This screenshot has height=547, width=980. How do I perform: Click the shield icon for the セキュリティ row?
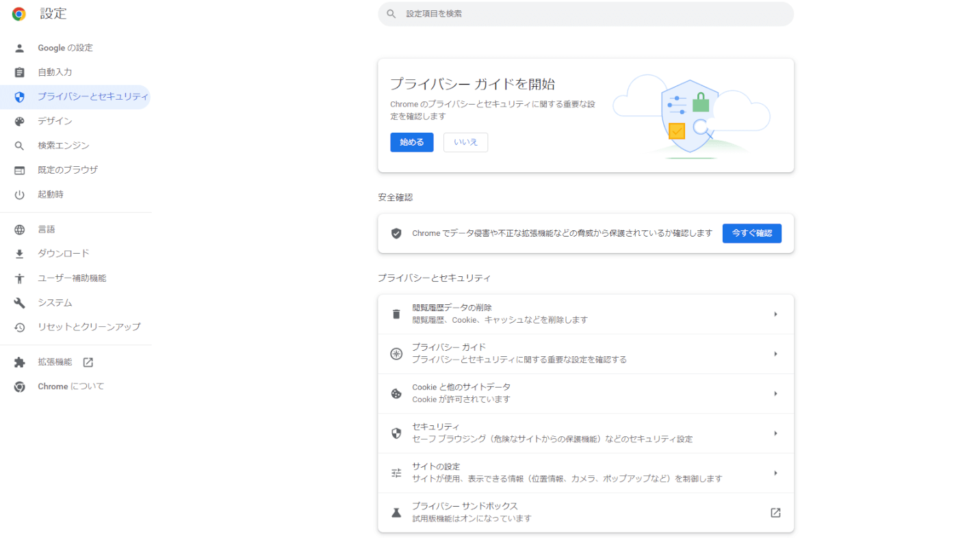396,433
